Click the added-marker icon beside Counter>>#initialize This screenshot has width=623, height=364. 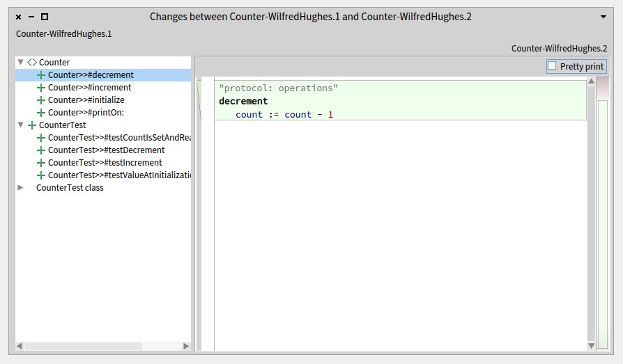[41, 100]
